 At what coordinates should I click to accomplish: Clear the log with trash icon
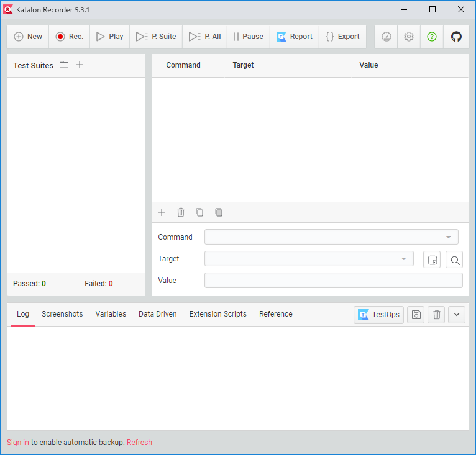point(436,315)
